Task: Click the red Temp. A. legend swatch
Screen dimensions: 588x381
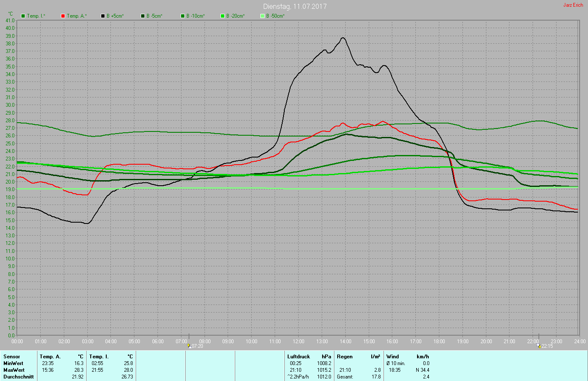Action: pyautogui.click(x=63, y=16)
